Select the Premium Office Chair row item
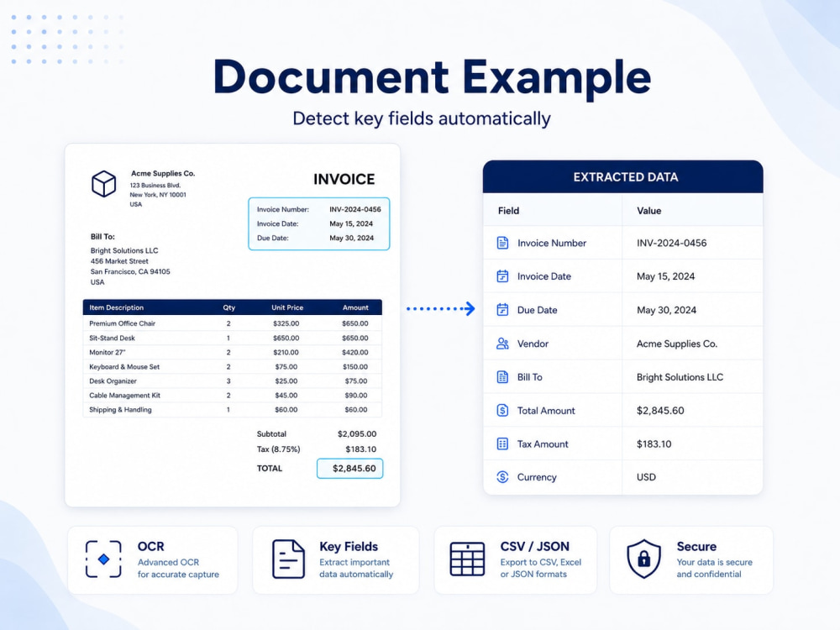Screen dimensions: 840x630 click(x=122, y=323)
